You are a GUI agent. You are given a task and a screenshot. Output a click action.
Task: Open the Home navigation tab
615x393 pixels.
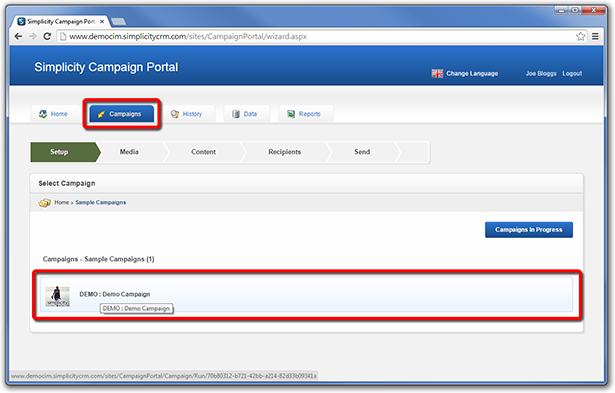[53, 114]
